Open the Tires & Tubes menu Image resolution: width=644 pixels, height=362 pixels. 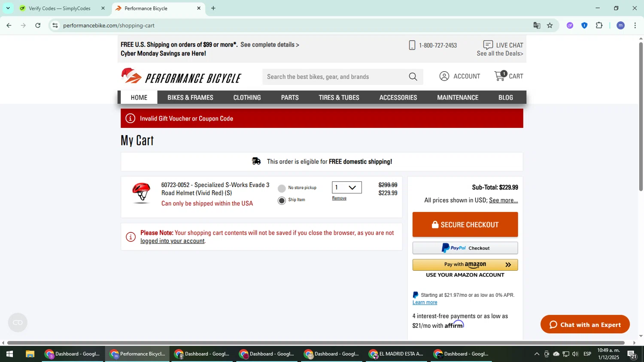pos(339,97)
